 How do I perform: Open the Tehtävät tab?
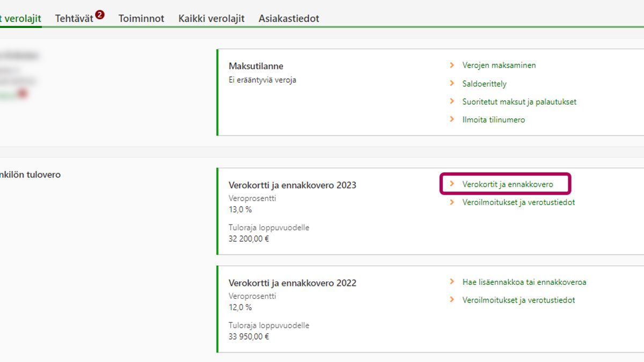74,18
